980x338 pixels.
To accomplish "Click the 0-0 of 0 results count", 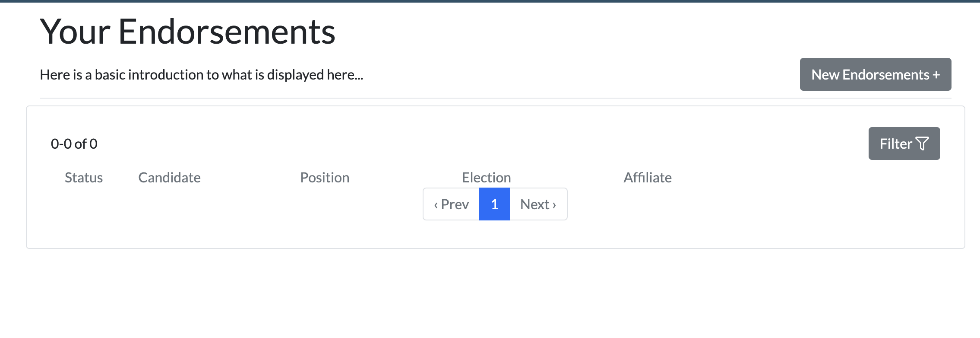I will [x=74, y=143].
